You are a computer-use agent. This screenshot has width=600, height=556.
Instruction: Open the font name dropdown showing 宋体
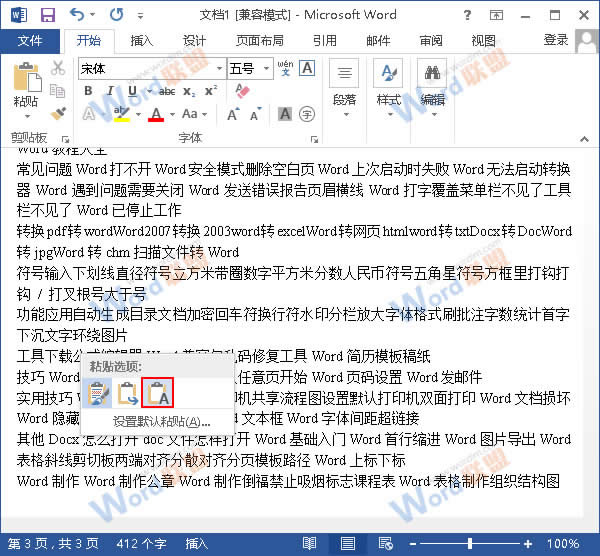152,68
